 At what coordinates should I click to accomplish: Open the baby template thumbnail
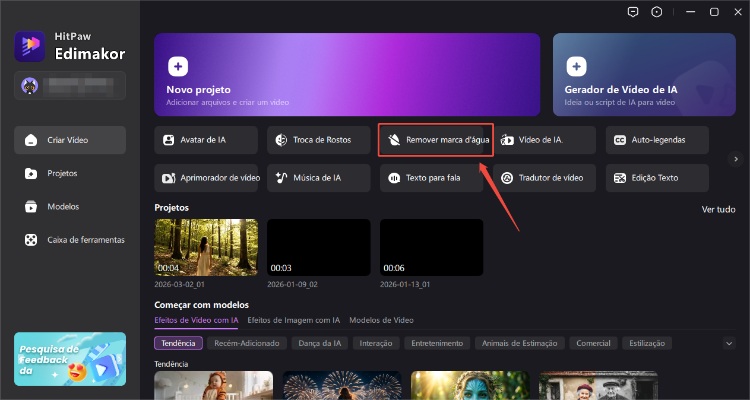point(213,386)
